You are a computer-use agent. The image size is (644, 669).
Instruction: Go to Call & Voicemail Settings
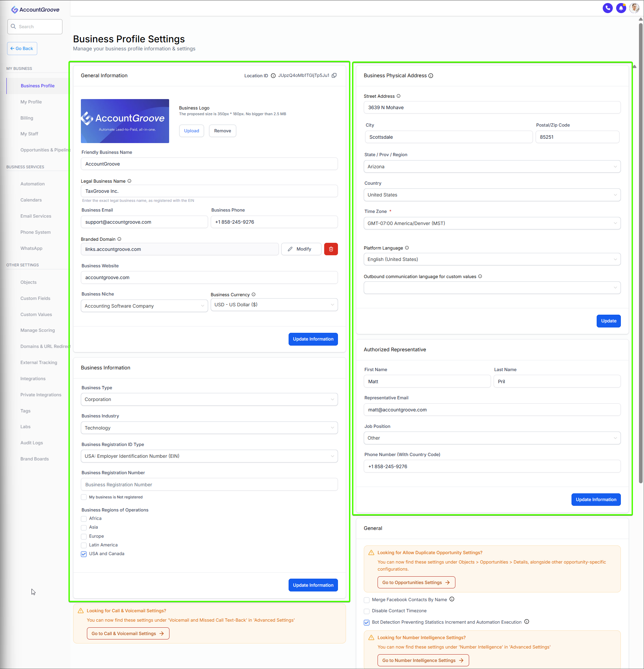click(x=128, y=634)
